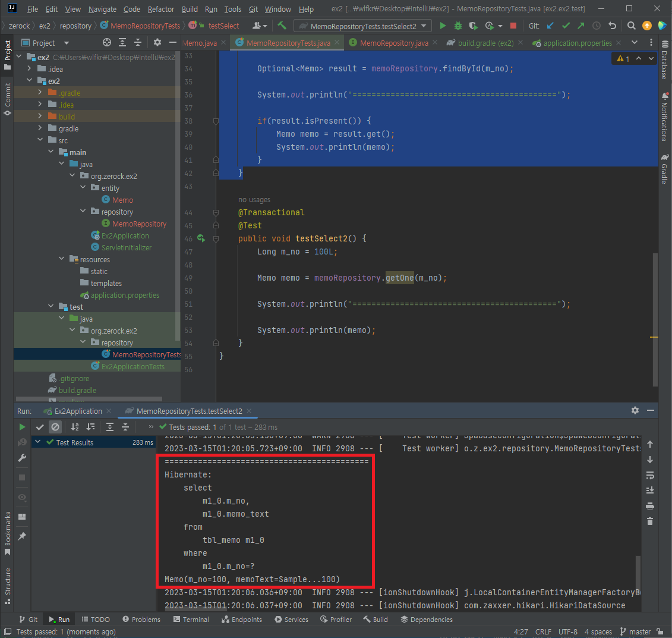Click the orange IDE update icon
This screenshot has width=672, height=638.
coord(646,26)
